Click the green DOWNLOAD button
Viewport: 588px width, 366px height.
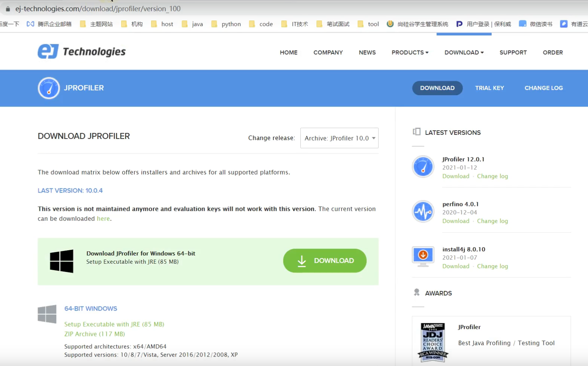(x=325, y=261)
